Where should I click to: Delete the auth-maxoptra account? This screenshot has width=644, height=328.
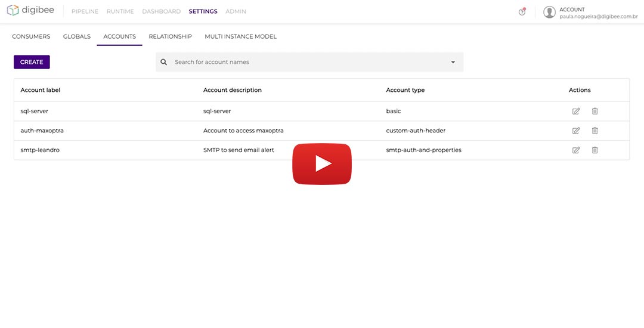[595, 131]
